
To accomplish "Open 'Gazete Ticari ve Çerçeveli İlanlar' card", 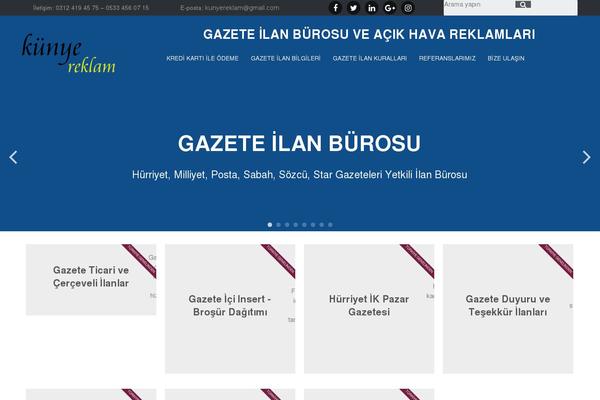I will (x=91, y=279).
